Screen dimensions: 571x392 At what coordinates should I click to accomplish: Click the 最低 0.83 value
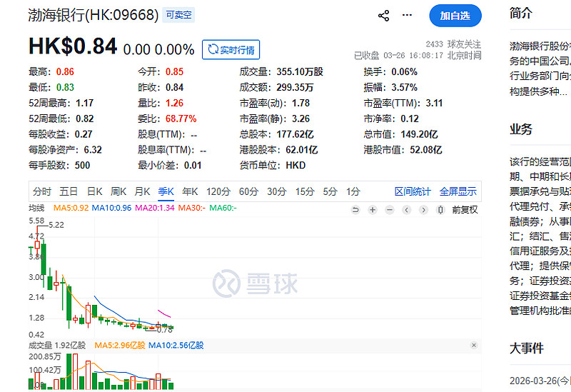pos(65,87)
